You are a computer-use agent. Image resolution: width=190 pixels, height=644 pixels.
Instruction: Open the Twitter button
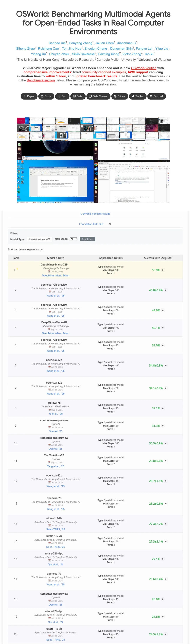click(x=137, y=96)
